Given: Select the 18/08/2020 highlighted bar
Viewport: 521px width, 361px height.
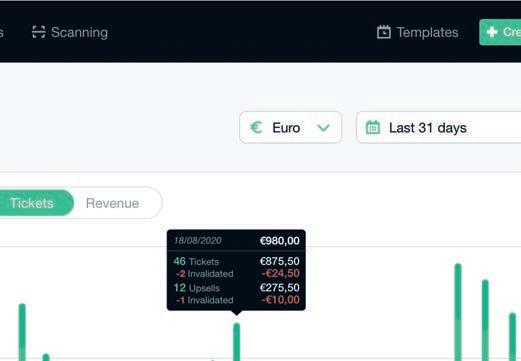Looking at the screenshot, I should 236,342.
